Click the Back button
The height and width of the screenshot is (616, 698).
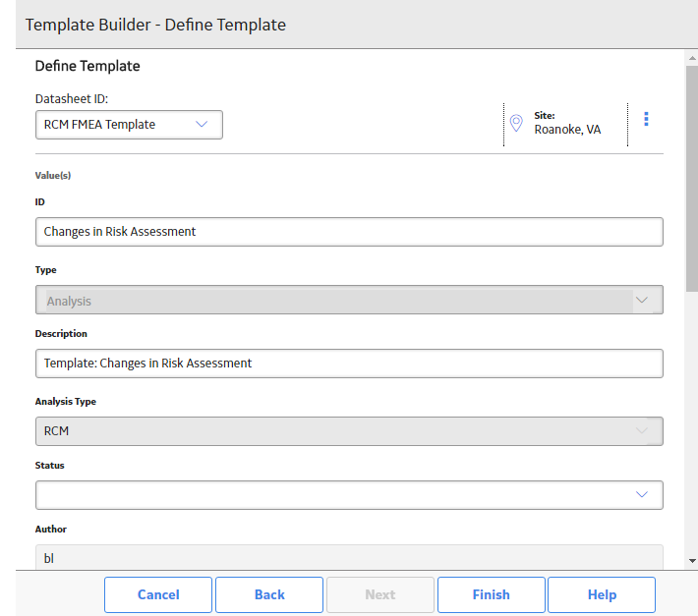pyautogui.click(x=269, y=594)
